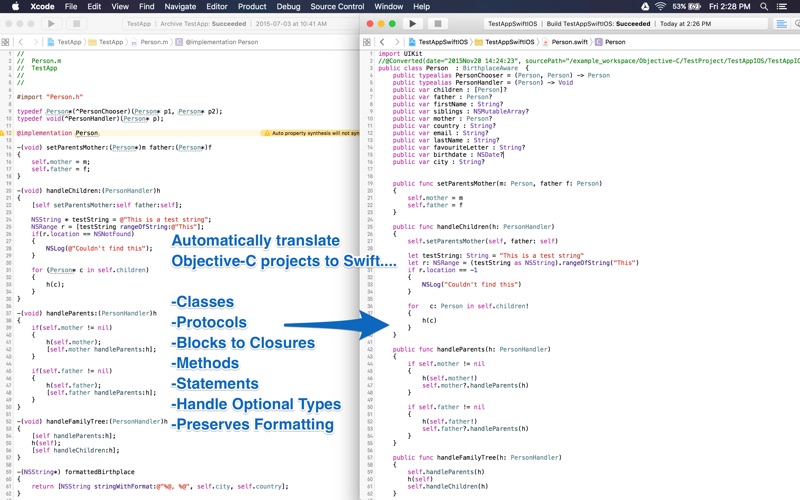Close the right Xcode window
Screen dimensions: 800x500
coord(370,23)
